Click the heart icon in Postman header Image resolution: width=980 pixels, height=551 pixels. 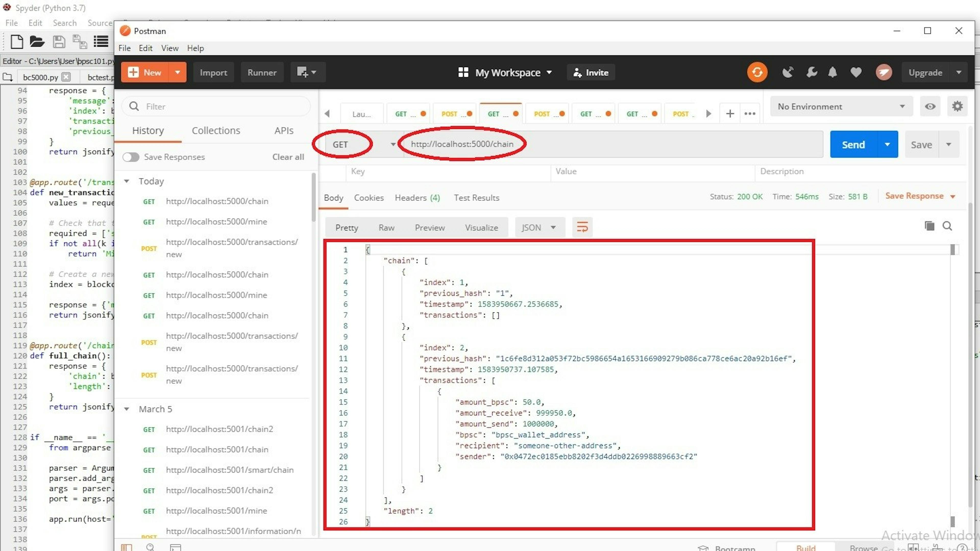[856, 72]
